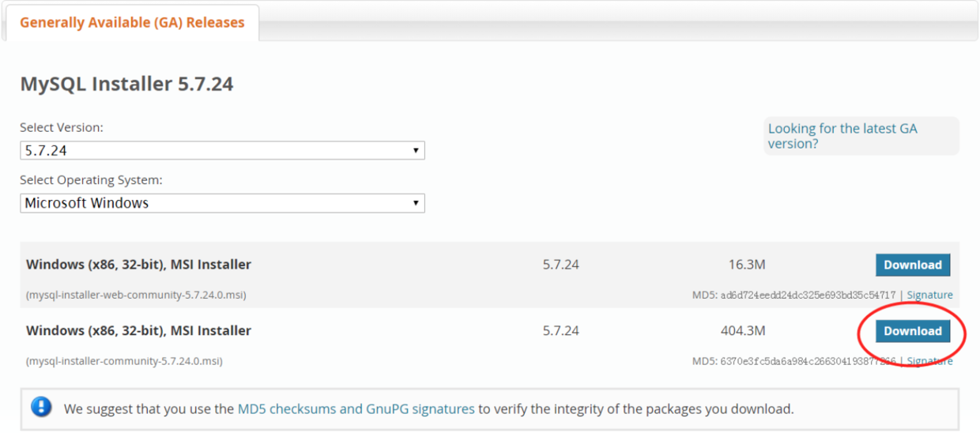This screenshot has height=433, width=980.
Task: Follow the MD5 checksums and GnuPG signatures link
Action: pos(356,409)
